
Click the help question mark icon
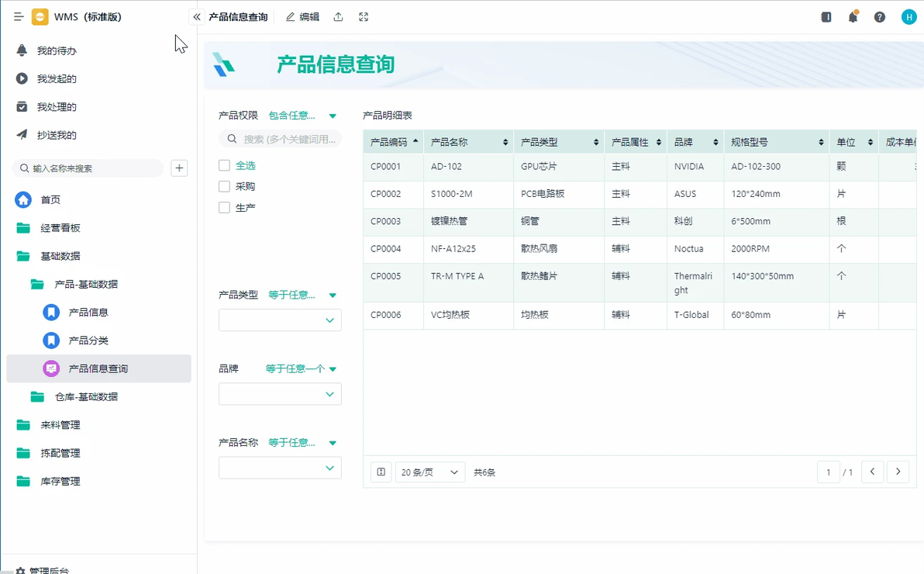pyautogui.click(x=879, y=17)
